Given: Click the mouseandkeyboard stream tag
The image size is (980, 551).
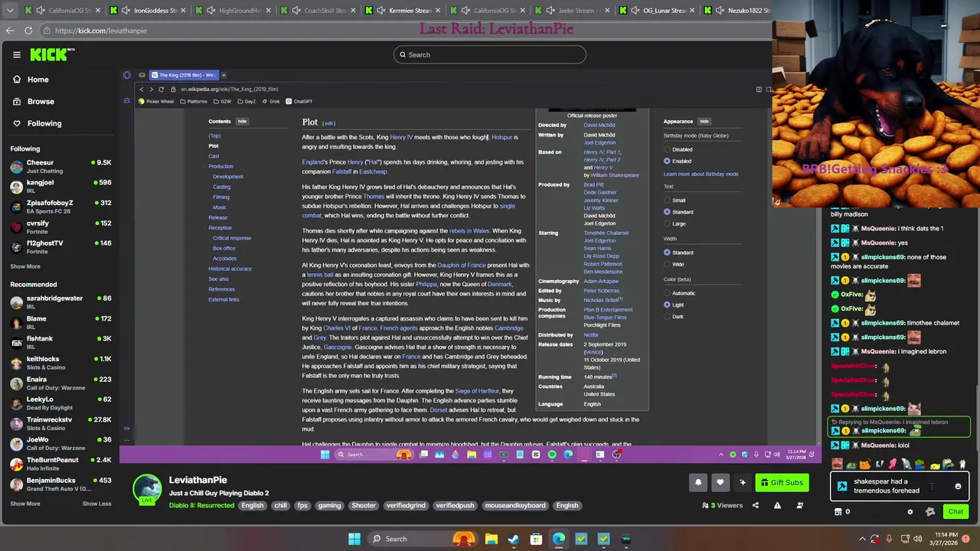Looking at the screenshot, I should (x=516, y=505).
